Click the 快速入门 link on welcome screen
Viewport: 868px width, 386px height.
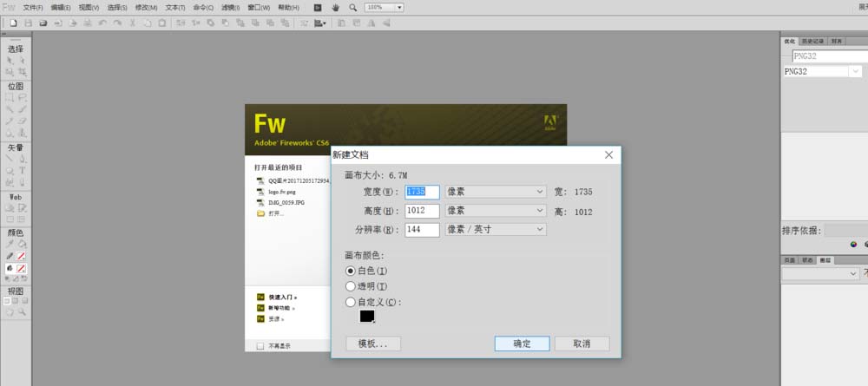click(282, 297)
